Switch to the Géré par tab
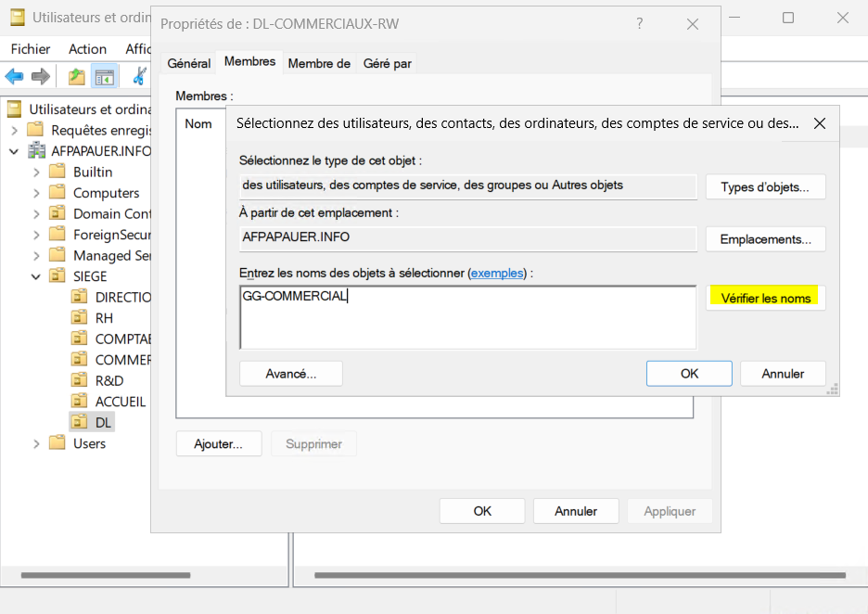Viewport: 868px width, 614px height. [x=388, y=63]
